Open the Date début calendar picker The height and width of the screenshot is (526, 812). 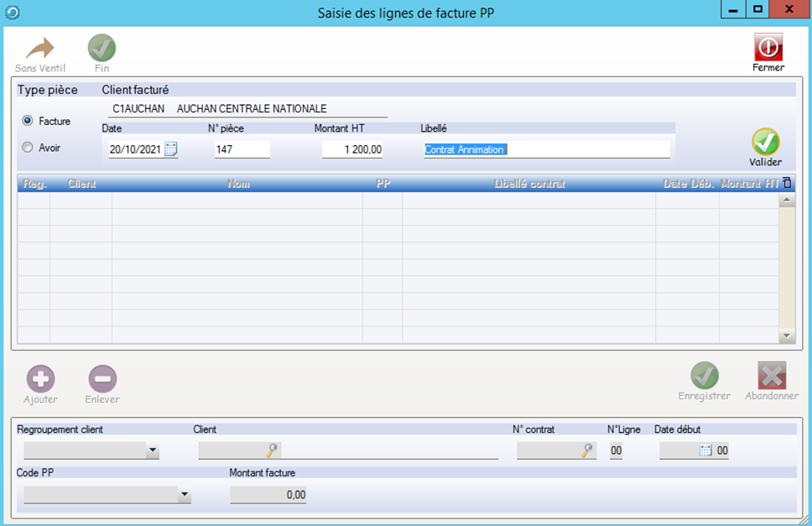coord(705,450)
